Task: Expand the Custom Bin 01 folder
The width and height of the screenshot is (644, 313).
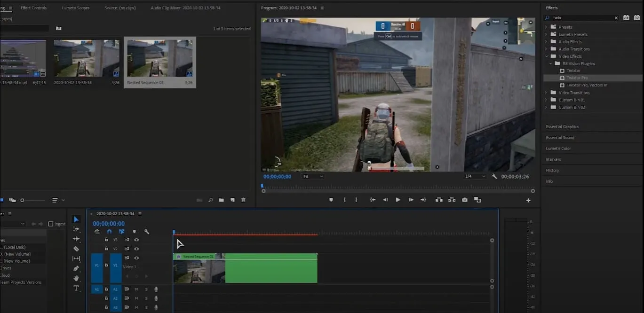Action: click(x=546, y=100)
